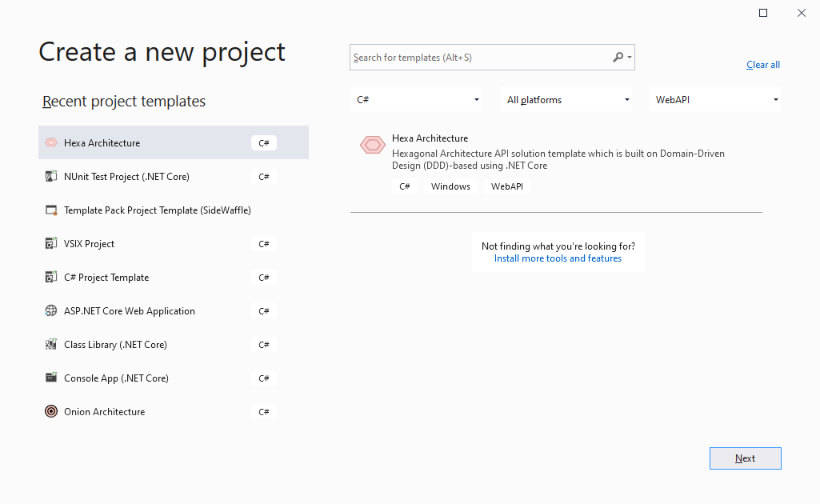Image resolution: width=820 pixels, height=504 pixels.
Task: Click the search magnifier icon
Action: 618,57
